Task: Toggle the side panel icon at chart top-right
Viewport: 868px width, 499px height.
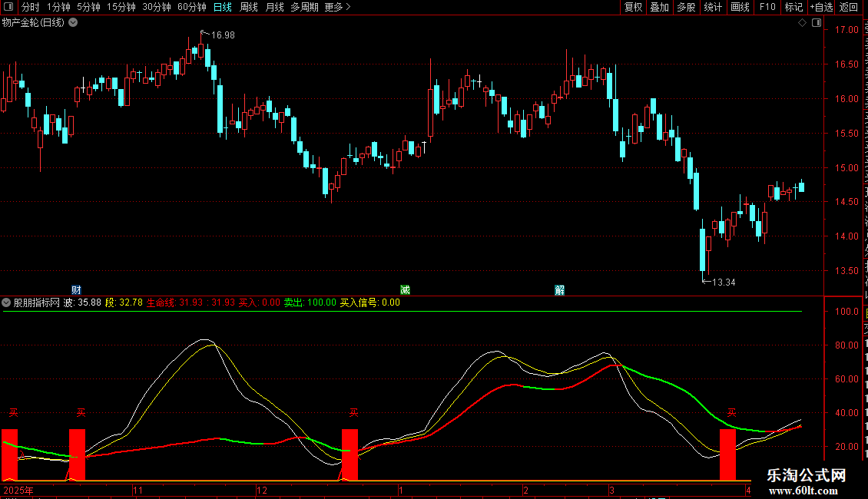Action: (817, 23)
